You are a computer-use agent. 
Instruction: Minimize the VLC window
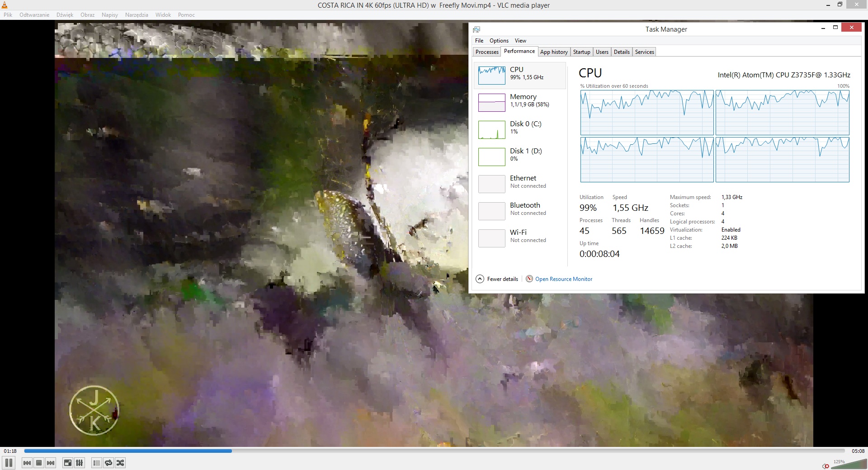pyautogui.click(x=828, y=5)
